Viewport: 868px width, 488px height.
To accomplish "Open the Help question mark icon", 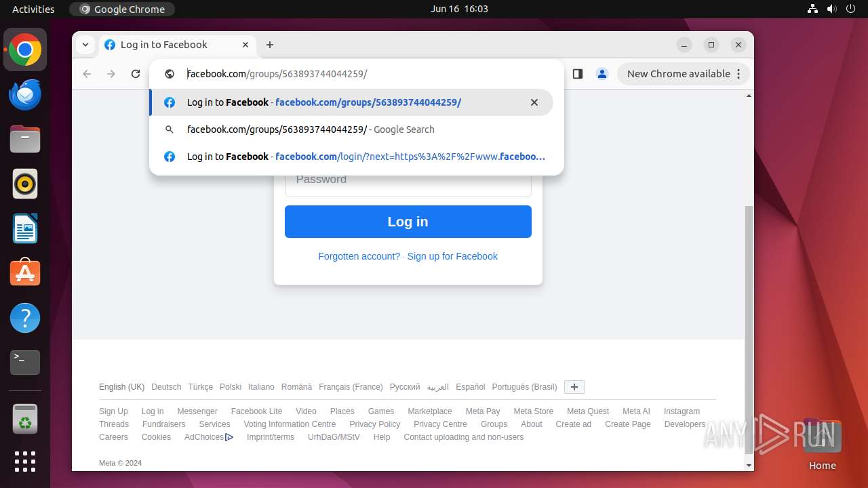I will [25, 318].
